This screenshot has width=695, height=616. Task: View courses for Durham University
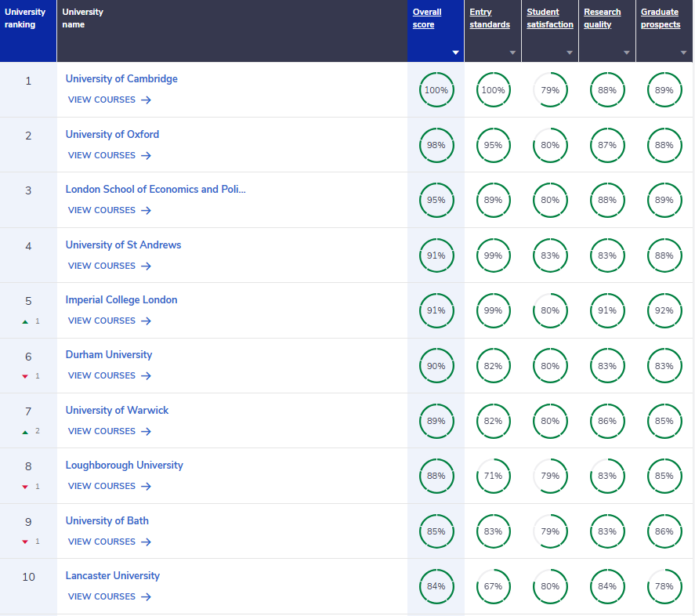[x=110, y=375]
